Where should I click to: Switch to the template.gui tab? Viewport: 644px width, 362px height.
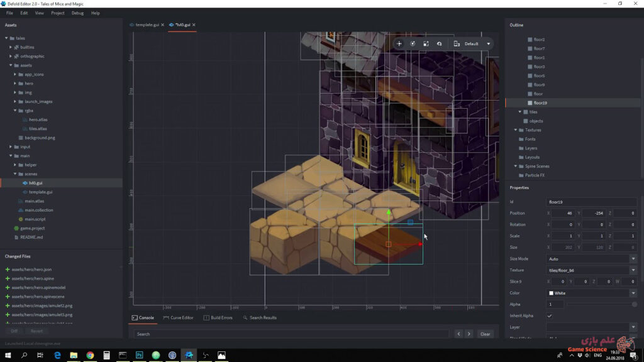click(147, 25)
